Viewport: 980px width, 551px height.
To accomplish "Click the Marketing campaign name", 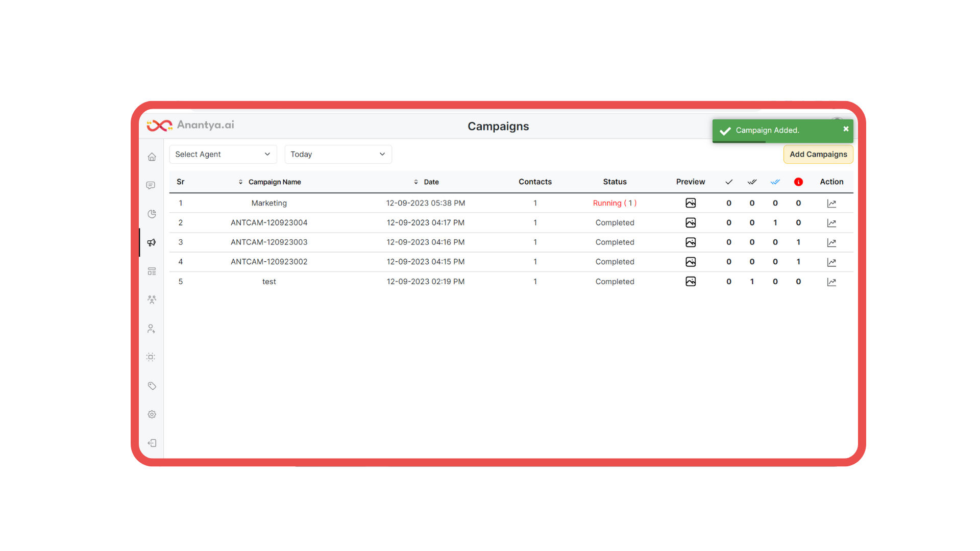I will (269, 203).
